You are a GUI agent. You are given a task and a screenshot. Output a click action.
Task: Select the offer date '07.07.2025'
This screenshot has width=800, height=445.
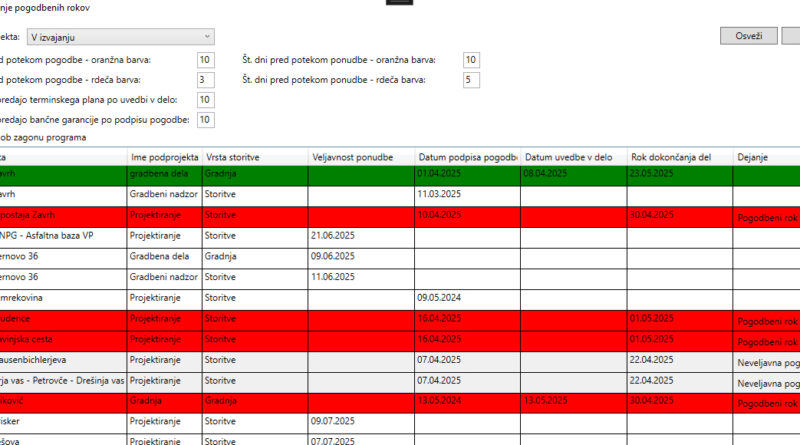tap(361, 440)
